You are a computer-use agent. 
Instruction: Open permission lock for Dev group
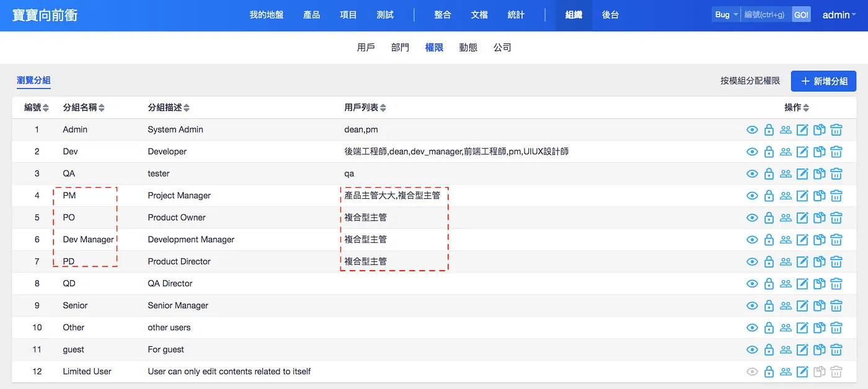click(x=769, y=152)
